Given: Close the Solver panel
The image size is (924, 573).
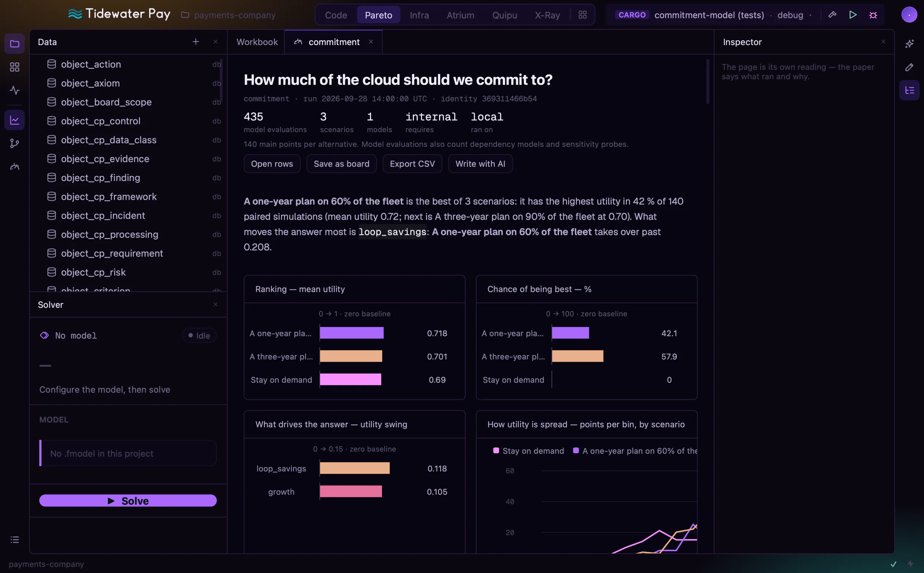Looking at the screenshot, I should point(215,304).
